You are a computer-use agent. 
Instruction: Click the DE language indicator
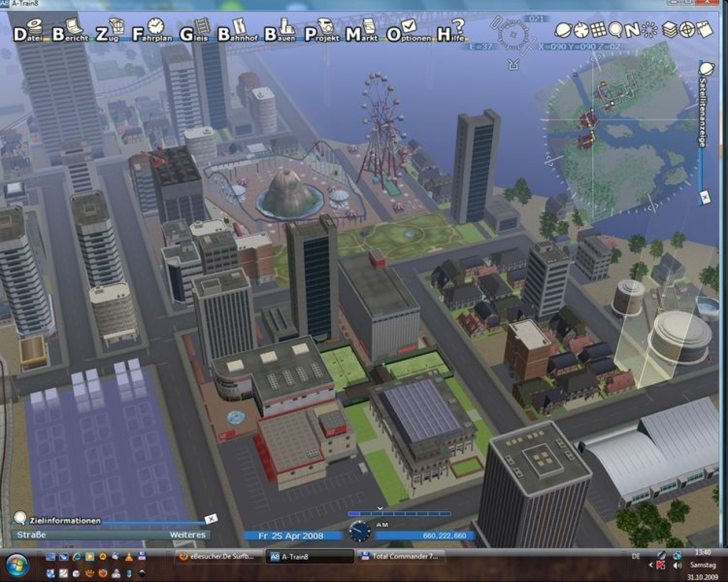(636, 556)
